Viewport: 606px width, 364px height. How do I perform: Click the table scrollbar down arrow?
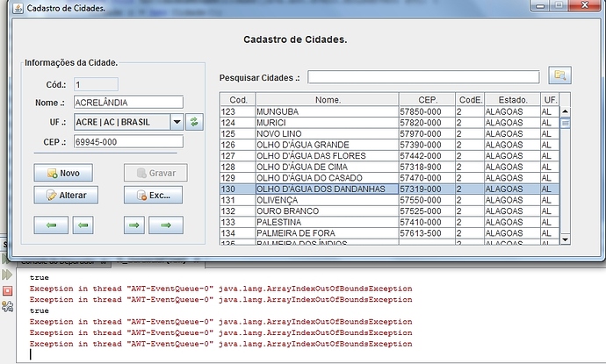[565, 239]
